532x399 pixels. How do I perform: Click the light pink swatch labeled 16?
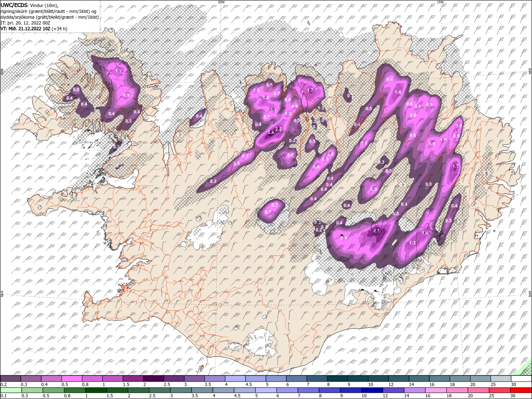pyautogui.click(x=436, y=390)
